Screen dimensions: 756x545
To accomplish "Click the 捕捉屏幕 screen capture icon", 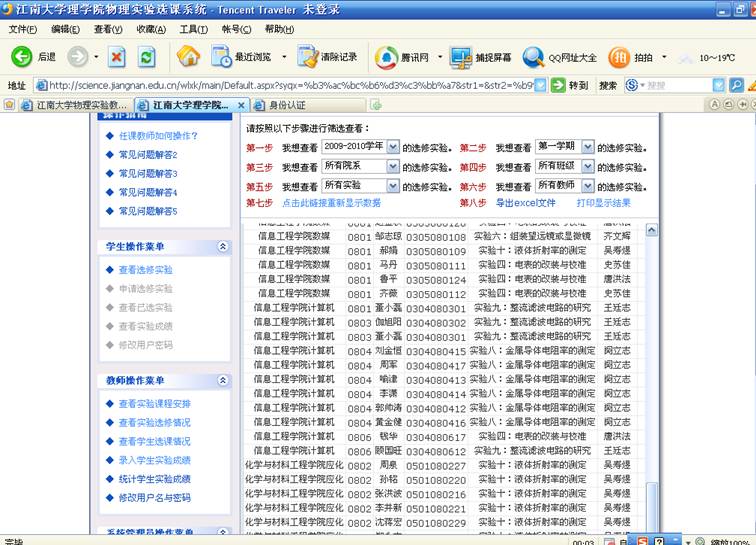I will [460, 57].
